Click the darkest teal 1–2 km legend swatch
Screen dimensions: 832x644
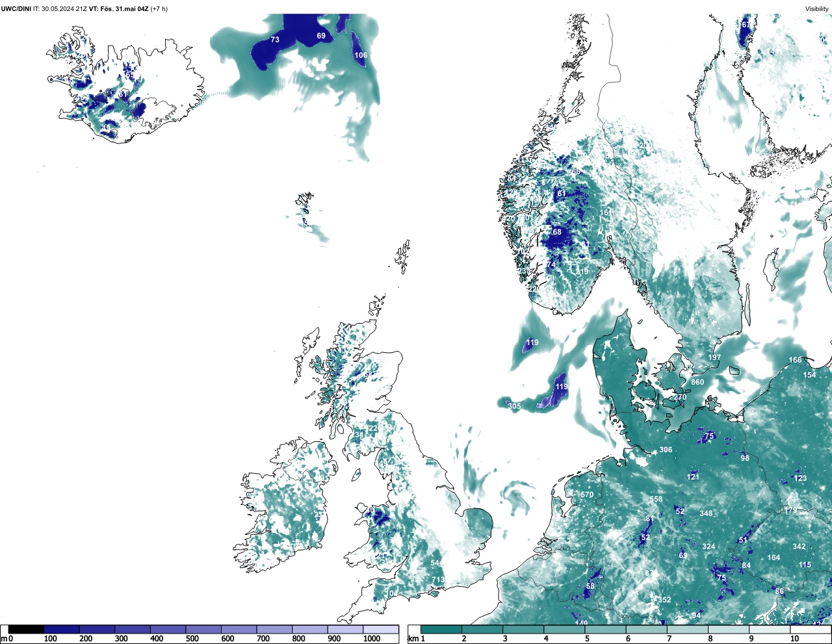click(442, 629)
